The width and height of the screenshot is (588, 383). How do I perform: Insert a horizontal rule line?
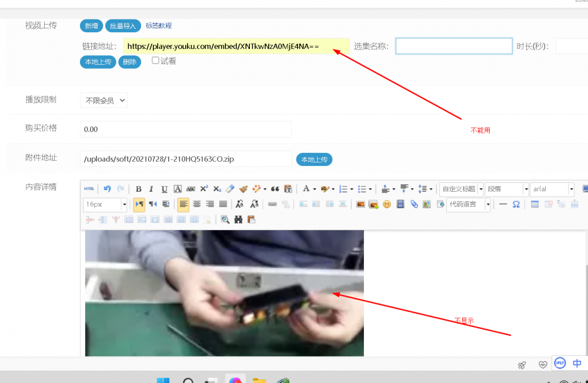tap(503, 204)
